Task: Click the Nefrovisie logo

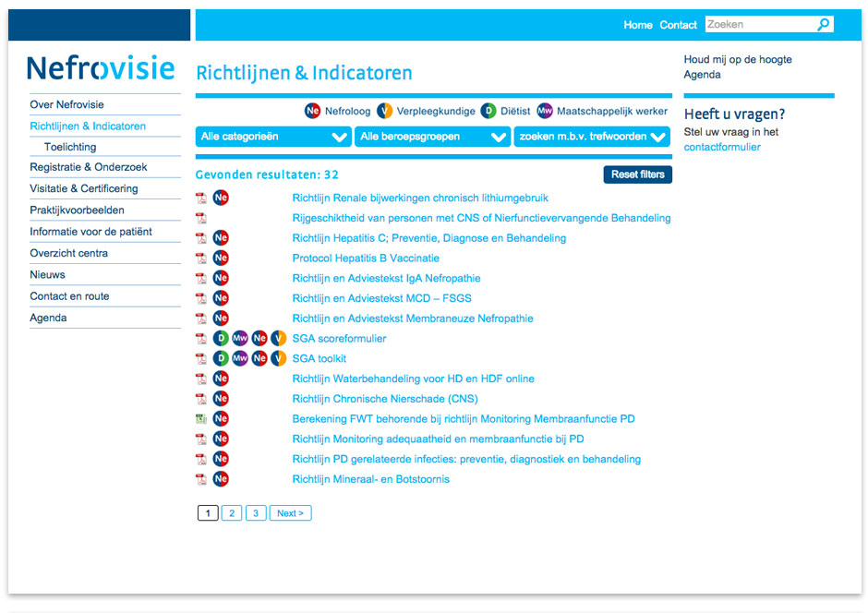Action: coord(101,67)
